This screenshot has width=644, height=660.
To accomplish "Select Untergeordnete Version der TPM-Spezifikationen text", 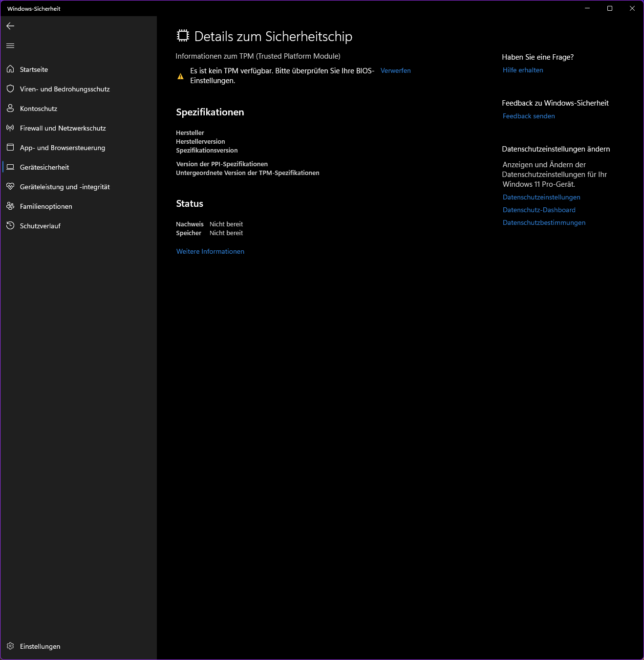I will [248, 173].
